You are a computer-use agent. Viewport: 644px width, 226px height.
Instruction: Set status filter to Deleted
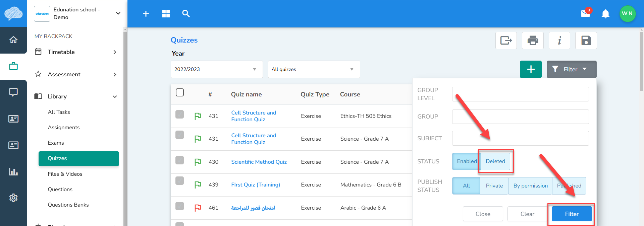[x=495, y=161]
